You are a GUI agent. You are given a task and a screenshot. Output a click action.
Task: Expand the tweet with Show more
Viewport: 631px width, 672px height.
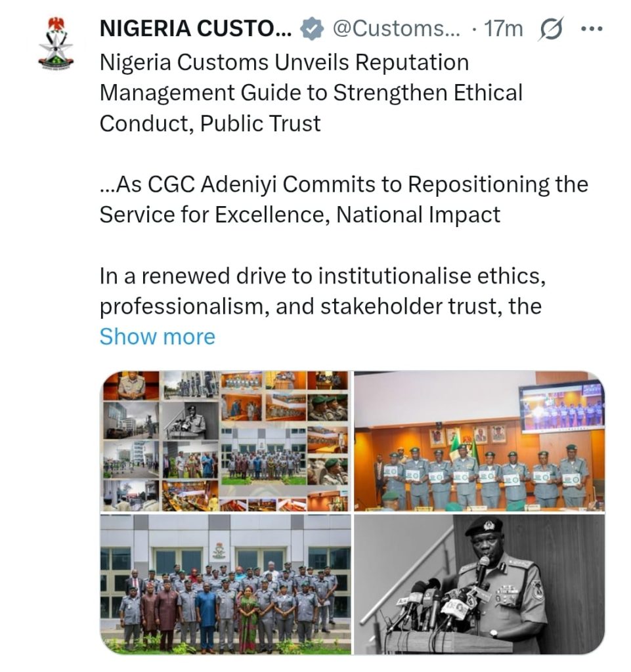click(x=158, y=337)
